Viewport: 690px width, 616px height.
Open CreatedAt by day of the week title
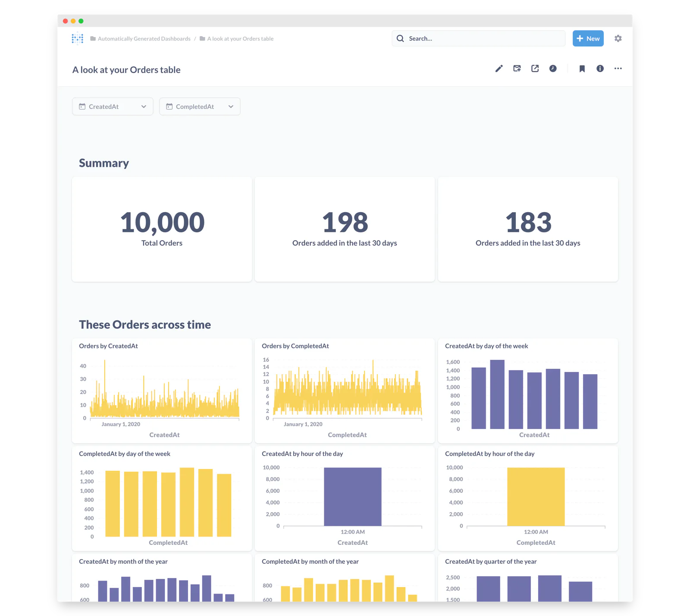486,346
